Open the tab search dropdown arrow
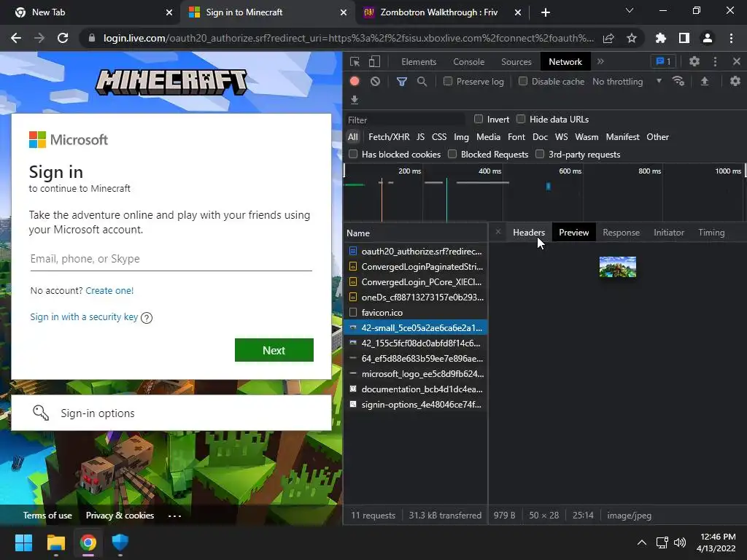747x560 pixels. point(630,10)
